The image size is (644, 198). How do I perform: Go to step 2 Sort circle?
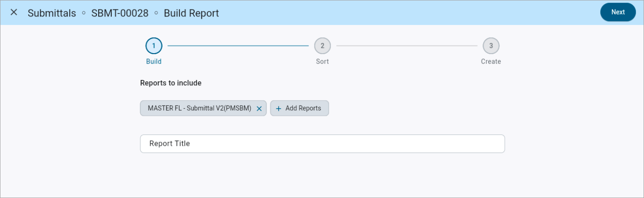click(322, 46)
